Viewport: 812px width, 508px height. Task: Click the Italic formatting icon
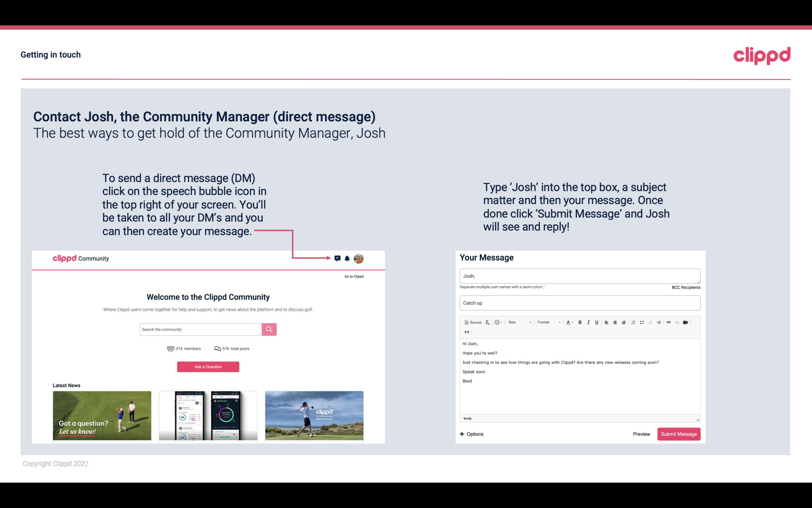[x=588, y=321]
